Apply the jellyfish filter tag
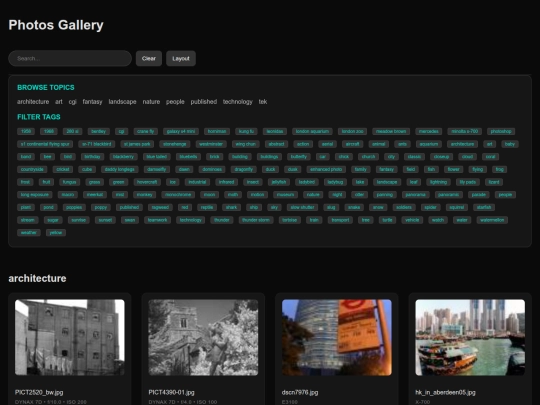Screen dimensions: 540x405 [x=279, y=182]
